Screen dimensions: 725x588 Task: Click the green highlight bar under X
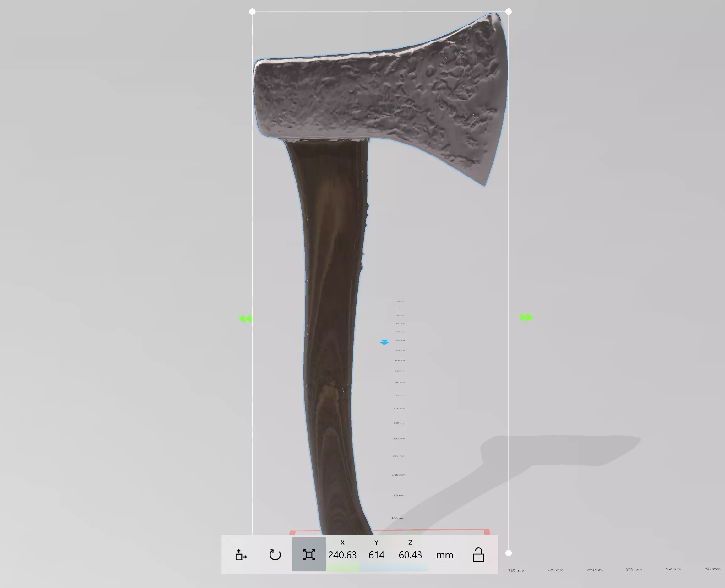[342, 568]
